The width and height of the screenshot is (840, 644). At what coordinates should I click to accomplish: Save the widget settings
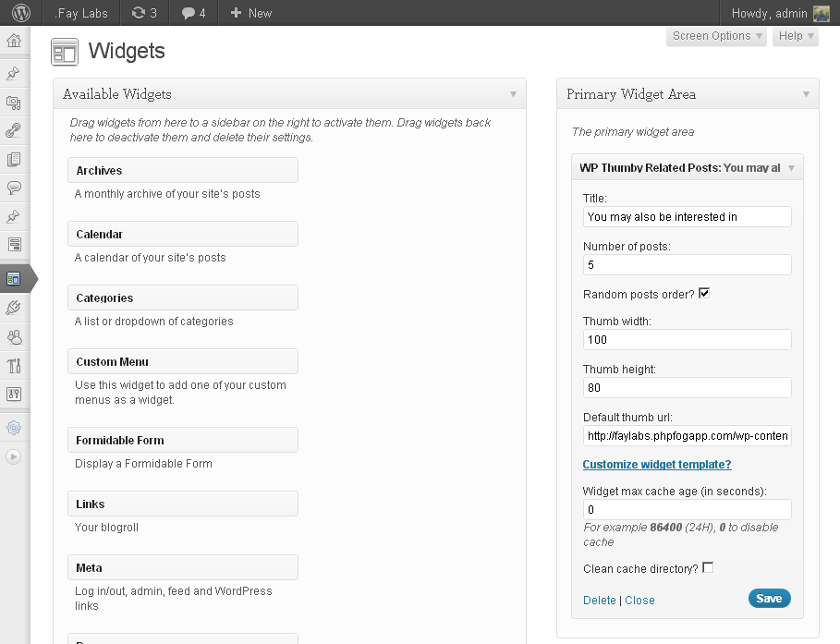(769, 599)
